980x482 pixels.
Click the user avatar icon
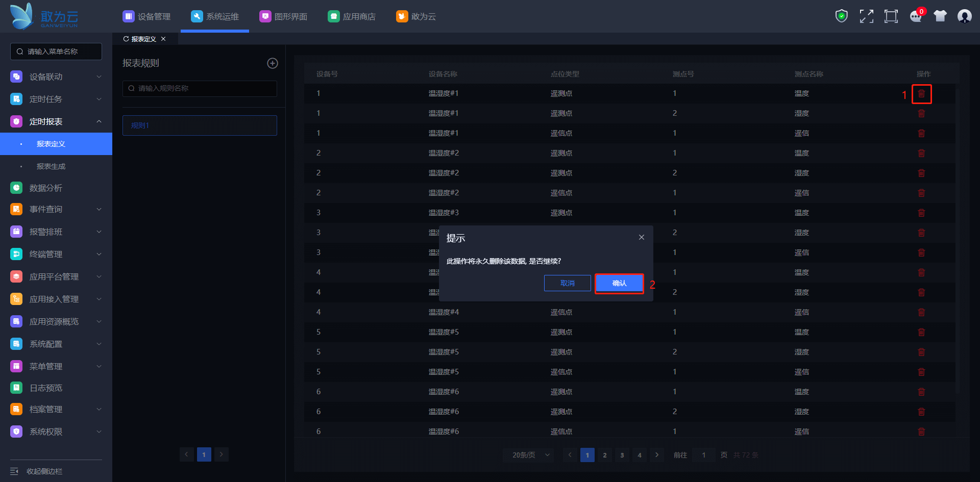point(964,16)
